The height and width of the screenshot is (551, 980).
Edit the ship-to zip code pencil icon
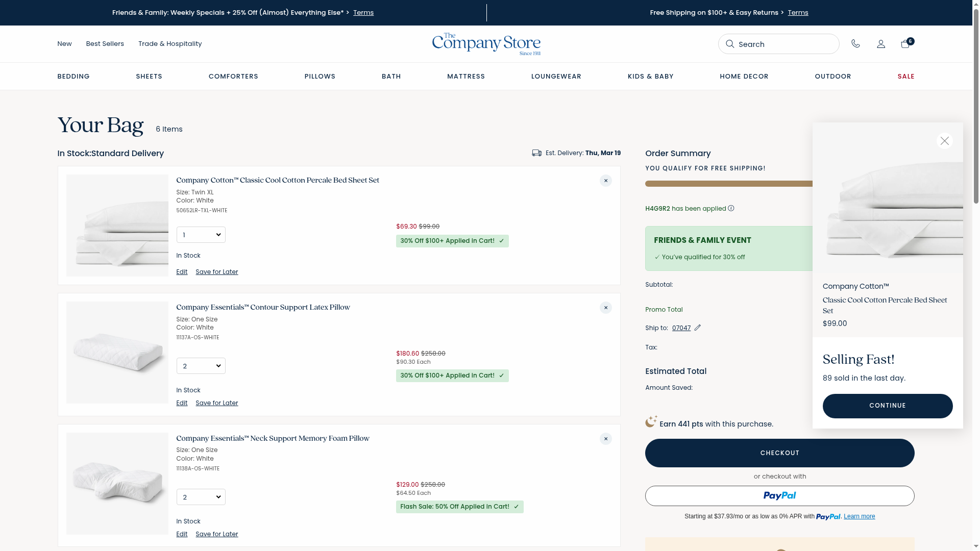pyautogui.click(x=697, y=328)
